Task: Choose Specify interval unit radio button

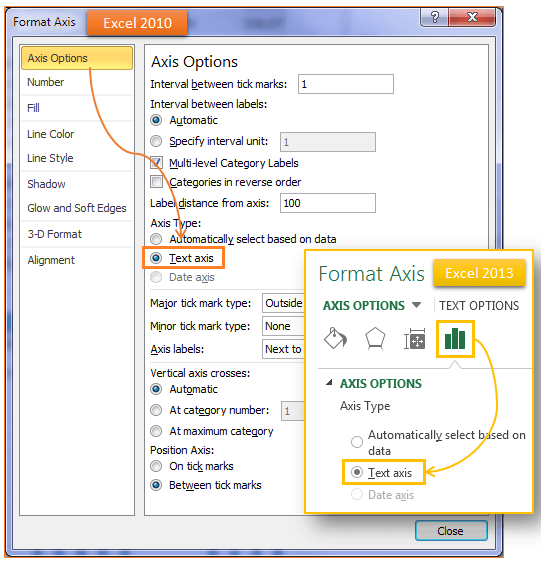Action: [x=156, y=141]
